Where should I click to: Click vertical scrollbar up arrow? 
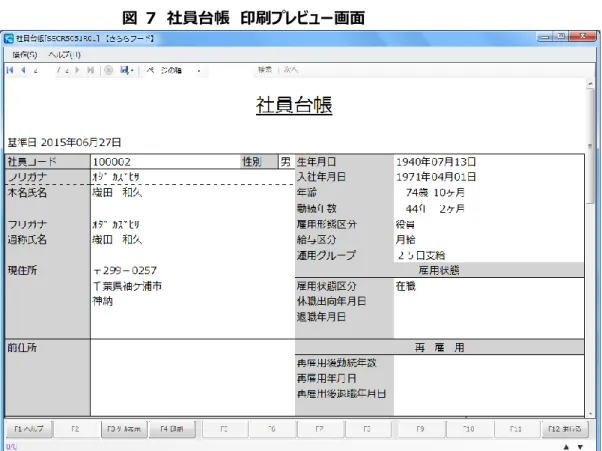[590, 84]
